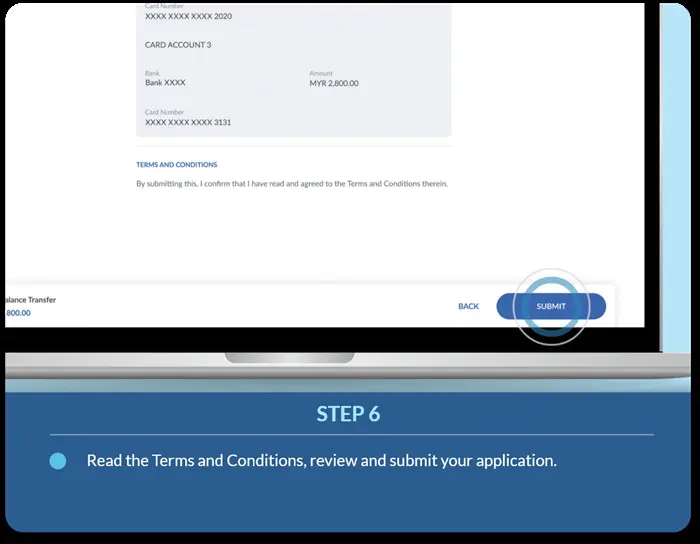Go back using the BACK link
This screenshot has height=544, width=700.
[x=468, y=306]
